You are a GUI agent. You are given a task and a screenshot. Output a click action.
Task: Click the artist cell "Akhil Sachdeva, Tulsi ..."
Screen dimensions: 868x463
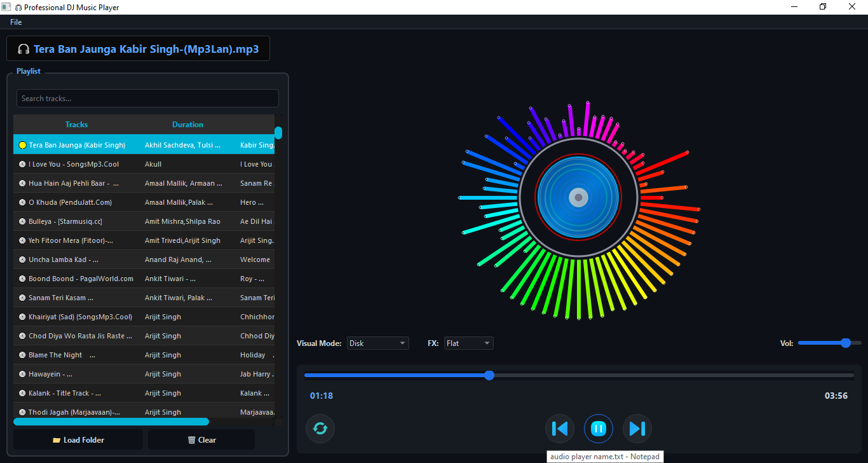click(x=183, y=145)
